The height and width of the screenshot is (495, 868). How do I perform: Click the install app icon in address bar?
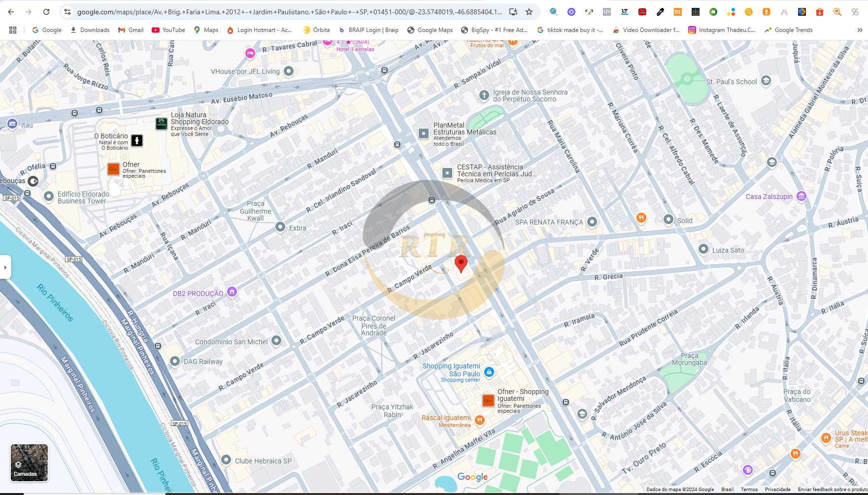pos(513,12)
